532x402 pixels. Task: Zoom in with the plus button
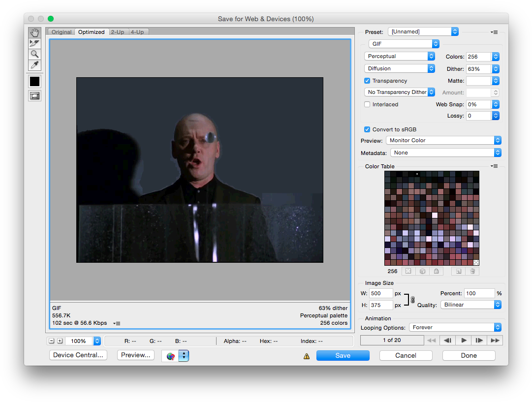[x=60, y=341]
